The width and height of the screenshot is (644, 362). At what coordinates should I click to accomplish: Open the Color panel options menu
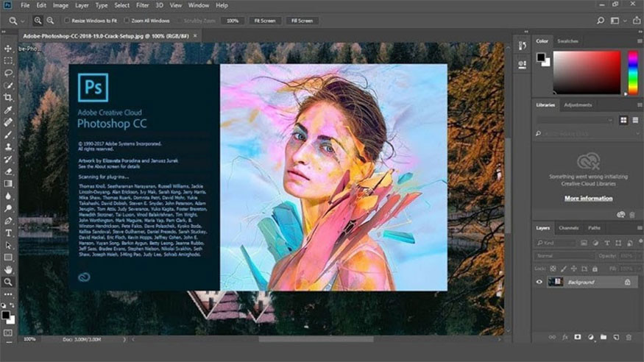(x=640, y=41)
